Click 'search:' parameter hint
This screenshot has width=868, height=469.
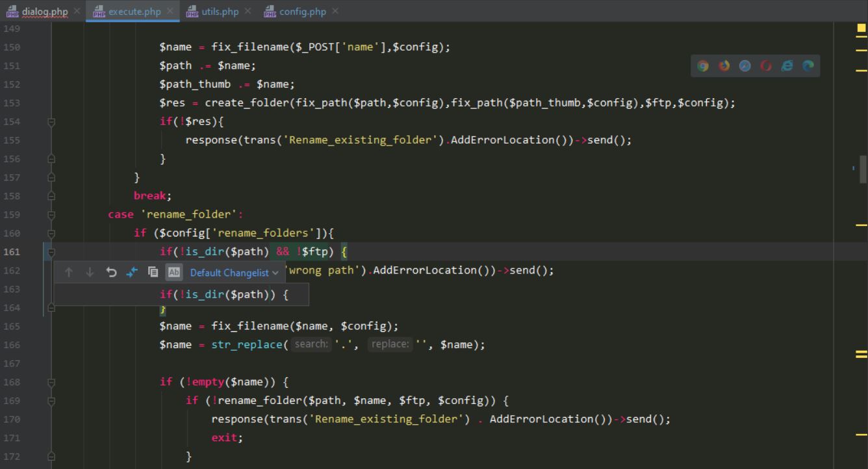(311, 344)
